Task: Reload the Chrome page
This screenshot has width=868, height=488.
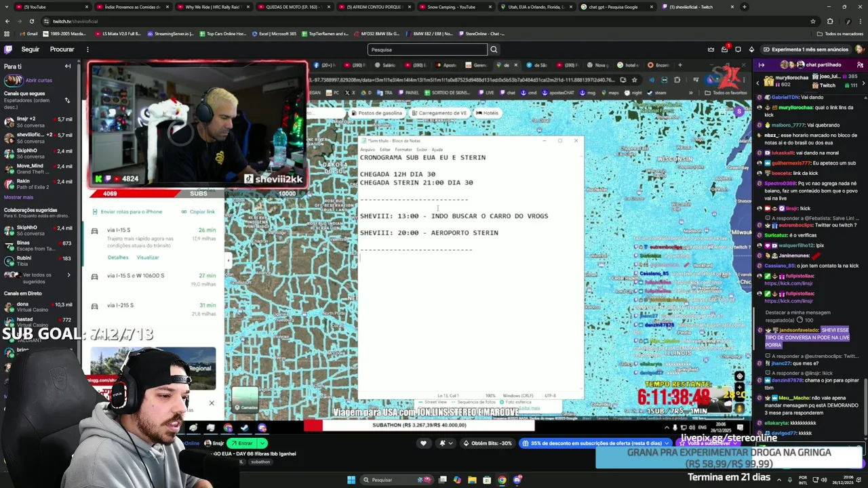Action: pos(31,21)
